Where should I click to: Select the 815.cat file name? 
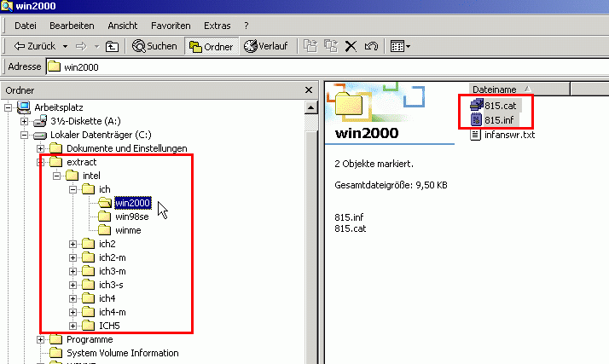(501, 106)
